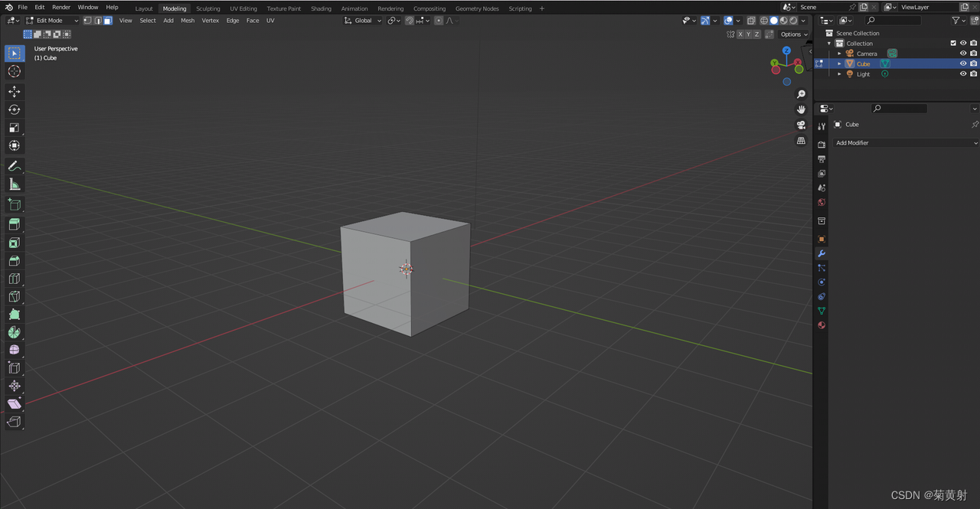The image size is (980, 509).
Task: Click the outliner search field
Action: (x=893, y=21)
